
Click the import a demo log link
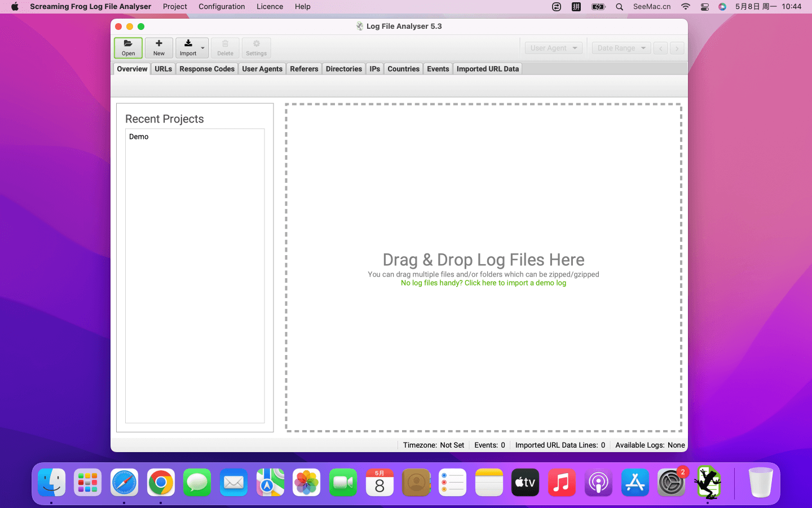click(x=483, y=283)
